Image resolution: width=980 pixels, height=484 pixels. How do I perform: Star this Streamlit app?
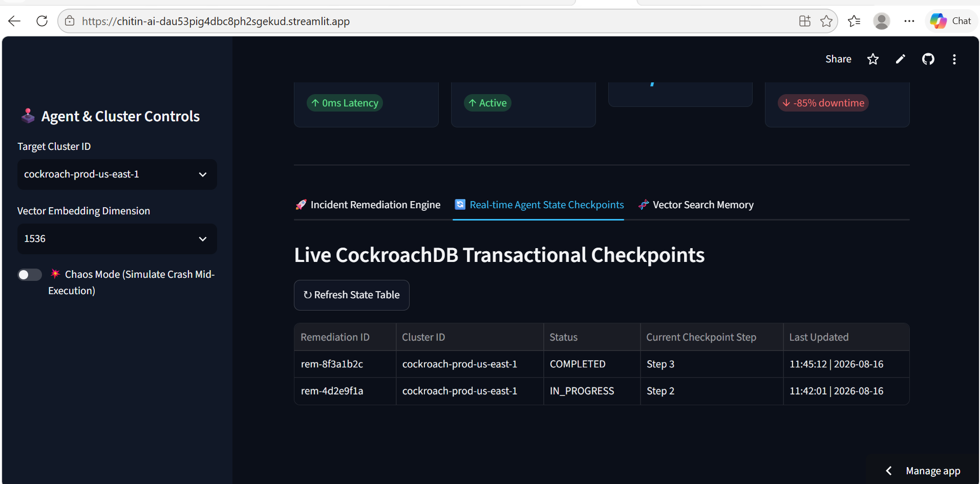pyautogui.click(x=873, y=59)
